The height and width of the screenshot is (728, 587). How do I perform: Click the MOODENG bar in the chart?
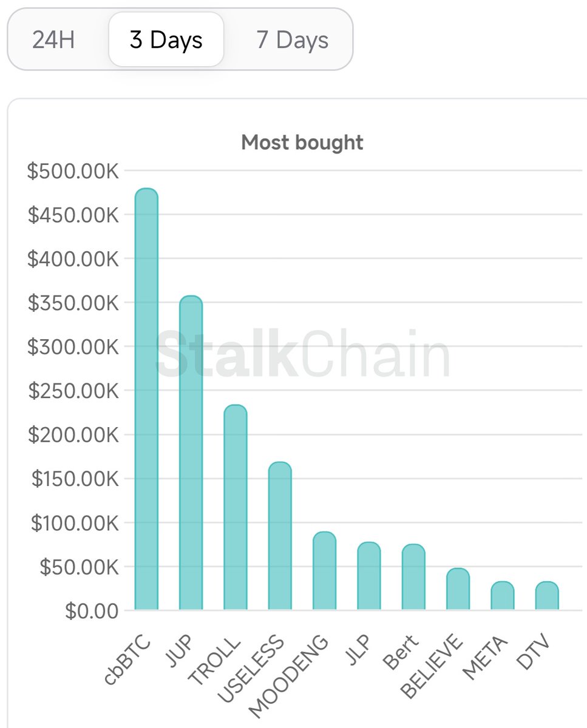(324, 571)
